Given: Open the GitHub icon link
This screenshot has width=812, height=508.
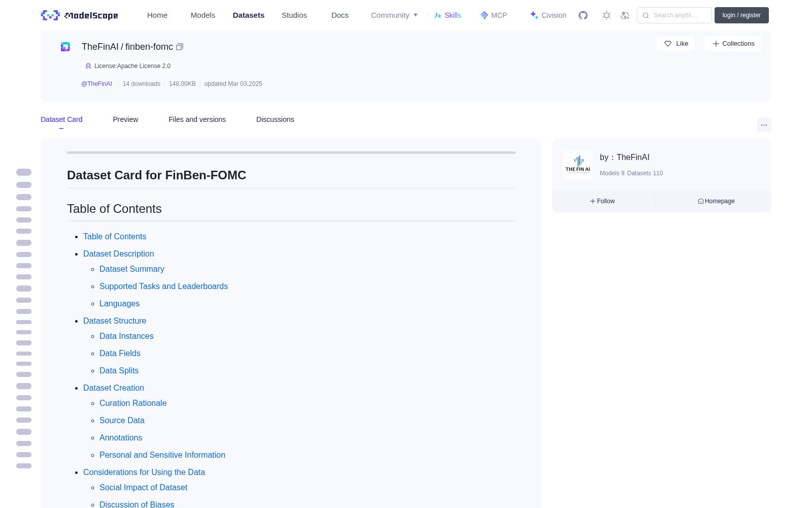Looking at the screenshot, I should pyautogui.click(x=583, y=15).
